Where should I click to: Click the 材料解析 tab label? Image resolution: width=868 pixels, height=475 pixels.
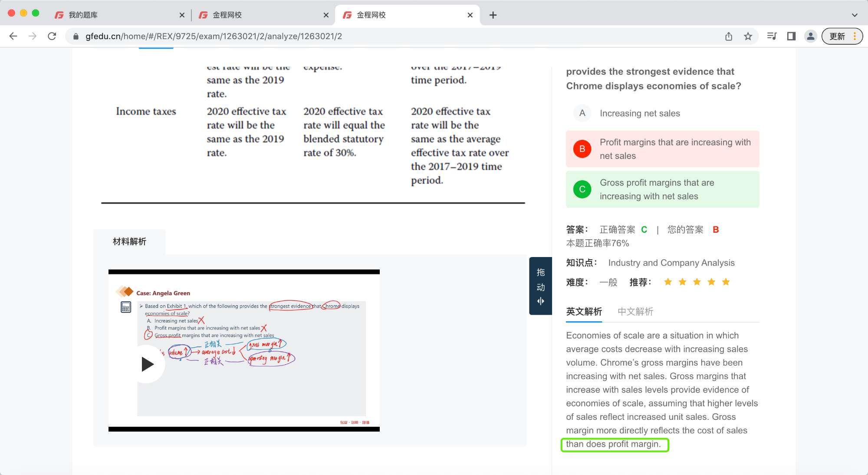coord(129,241)
